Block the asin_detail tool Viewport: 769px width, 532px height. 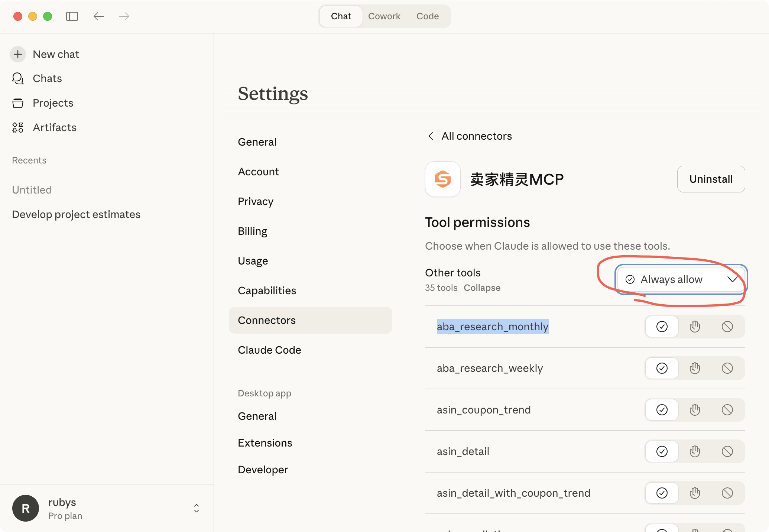[727, 451]
